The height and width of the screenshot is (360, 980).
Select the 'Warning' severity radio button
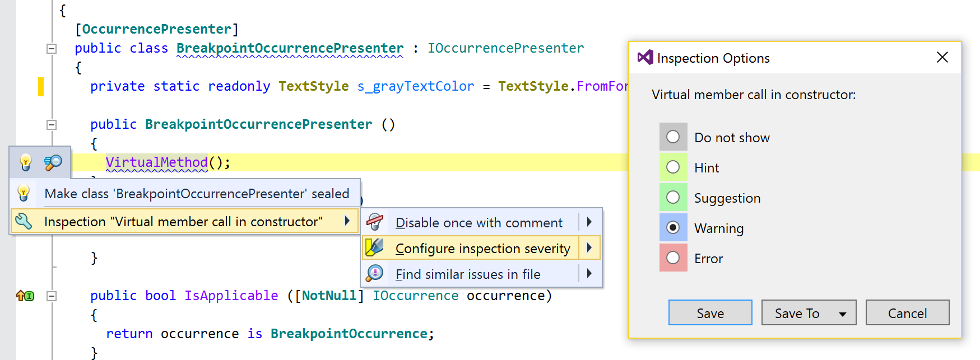[x=673, y=227]
